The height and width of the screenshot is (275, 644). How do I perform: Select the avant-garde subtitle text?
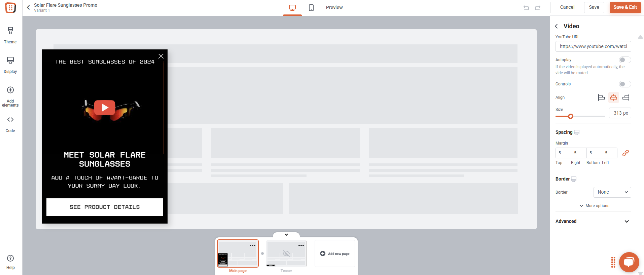click(x=105, y=182)
